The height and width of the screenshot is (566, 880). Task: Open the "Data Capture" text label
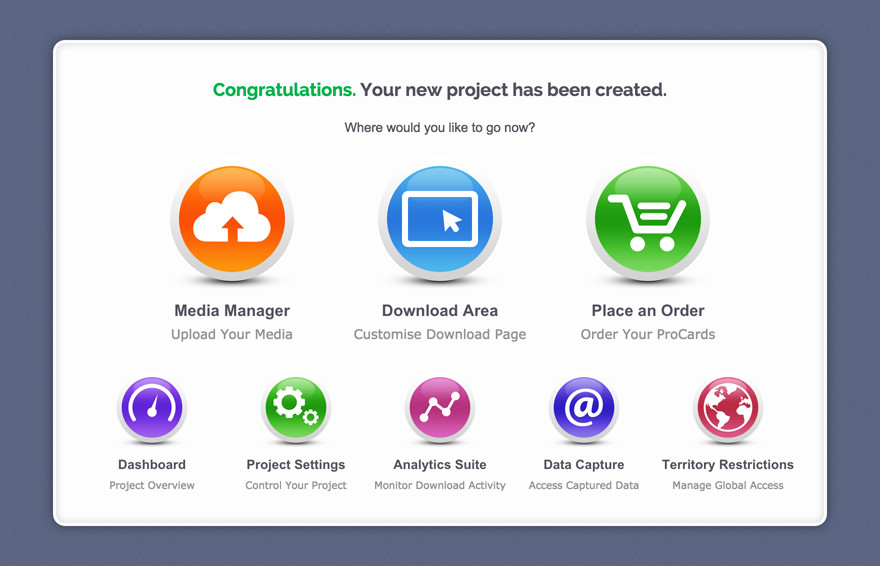[x=584, y=465]
